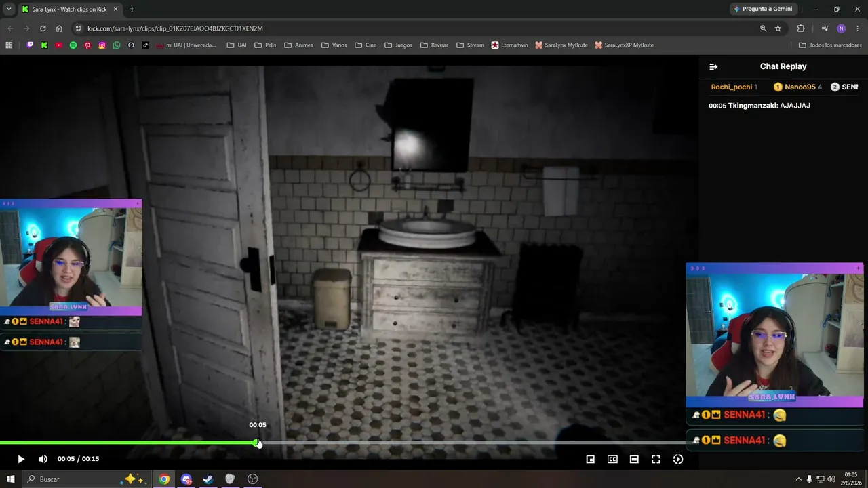Show hidden system tray icons

pos(798,479)
